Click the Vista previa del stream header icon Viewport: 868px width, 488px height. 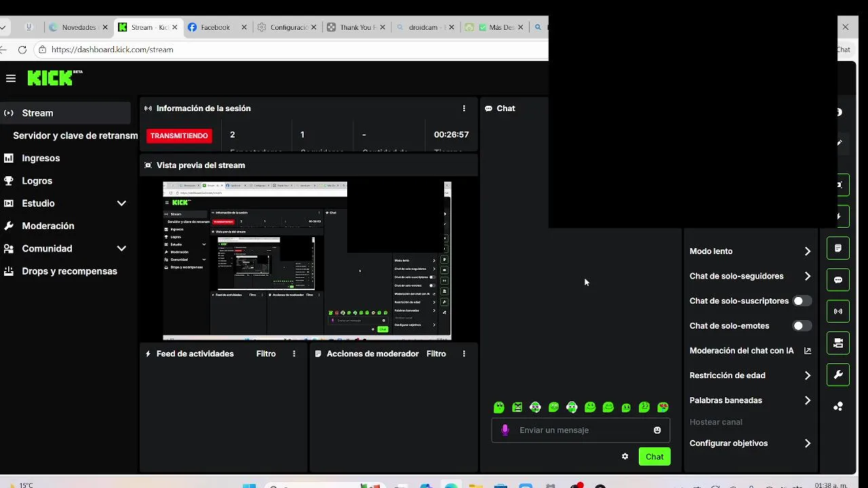pyautogui.click(x=149, y=165)
